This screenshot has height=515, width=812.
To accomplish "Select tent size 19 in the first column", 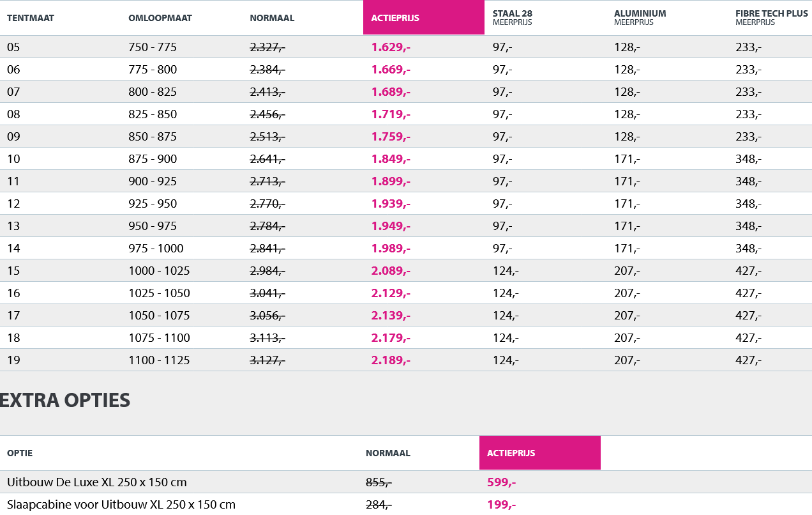I will [14, 360].
